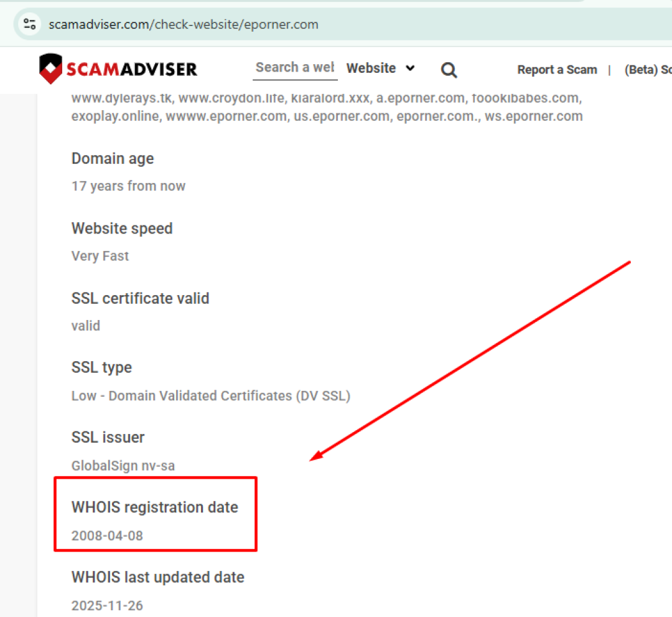This screenshot has height=617, width=672.
Task: Select the SSL issuer heading
Action: (108, 437)
